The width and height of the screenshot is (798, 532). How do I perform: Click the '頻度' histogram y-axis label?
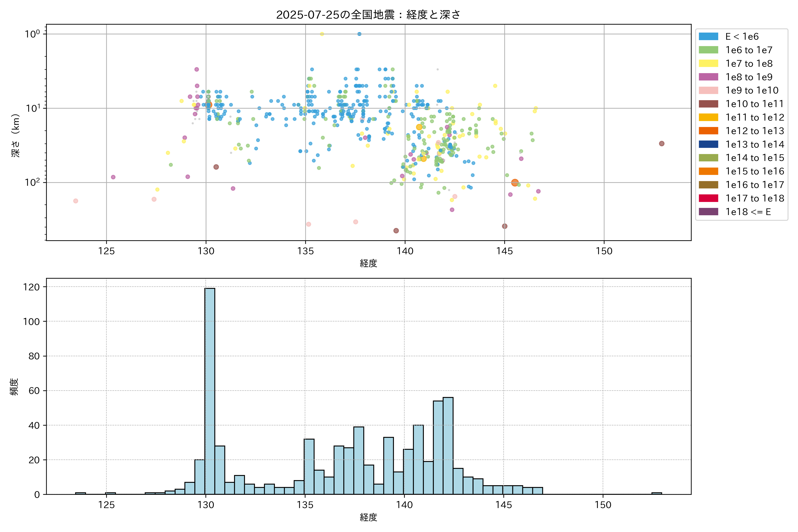[14, 387]
